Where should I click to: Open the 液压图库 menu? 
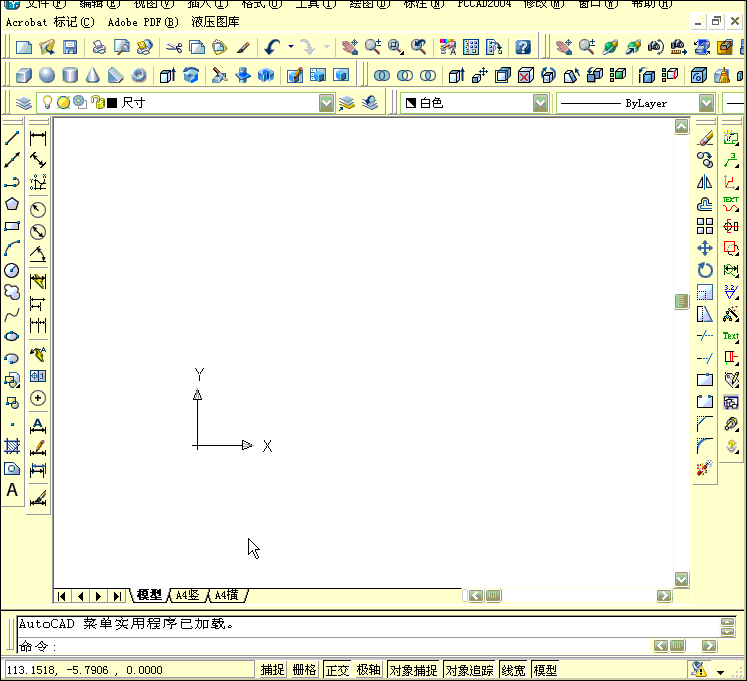point(215,22)
